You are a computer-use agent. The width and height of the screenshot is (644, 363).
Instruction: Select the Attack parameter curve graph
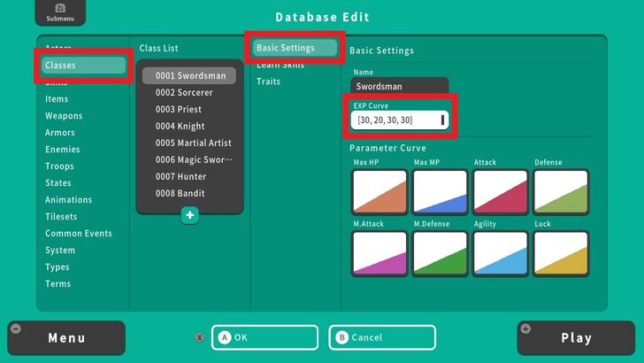(x=501, y=190)
